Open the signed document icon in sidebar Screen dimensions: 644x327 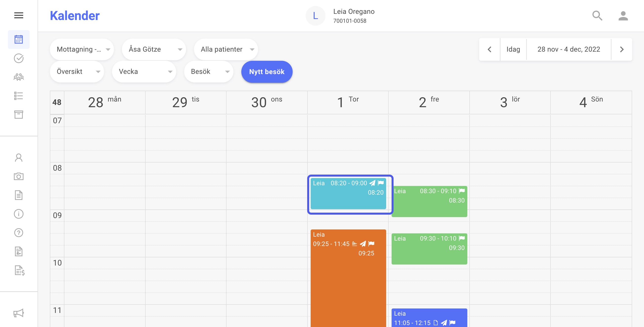pos(19,251)
